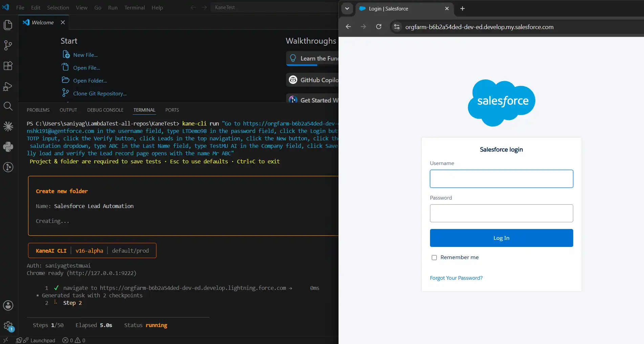Viewport: 644px width, 344px height.
Task: Go back in VS Code navigation arrows
Action: click(x=193, y=7)
